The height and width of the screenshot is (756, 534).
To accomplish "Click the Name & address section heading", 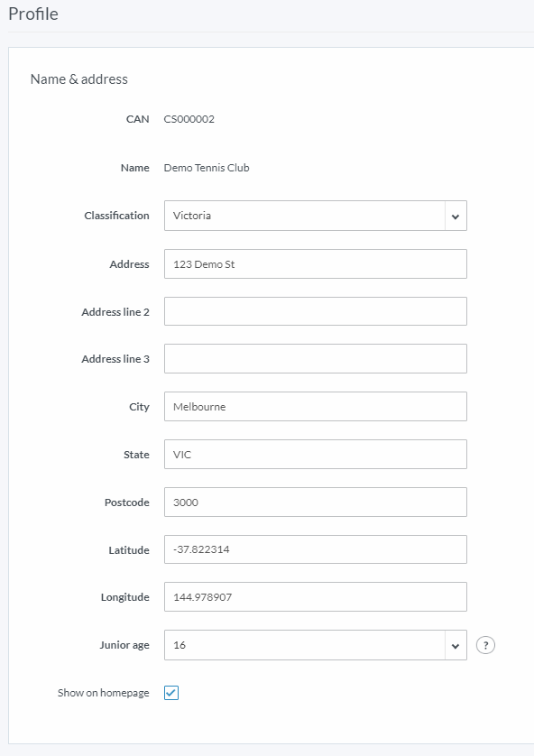I will pos(79,79).
